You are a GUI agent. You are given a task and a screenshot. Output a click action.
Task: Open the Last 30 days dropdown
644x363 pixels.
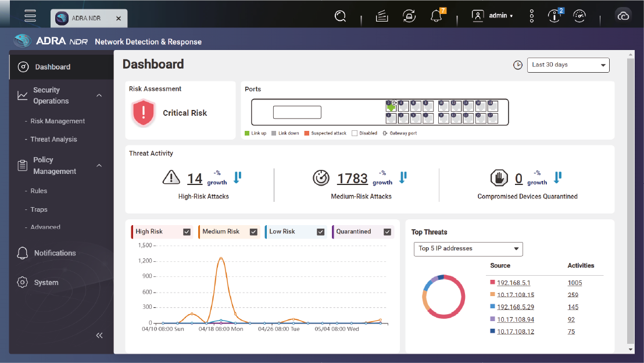click(568, 65)
